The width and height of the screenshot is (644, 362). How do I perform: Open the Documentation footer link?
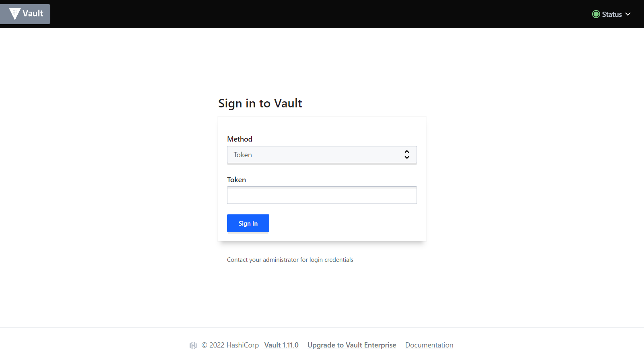[x=429, y=345]
